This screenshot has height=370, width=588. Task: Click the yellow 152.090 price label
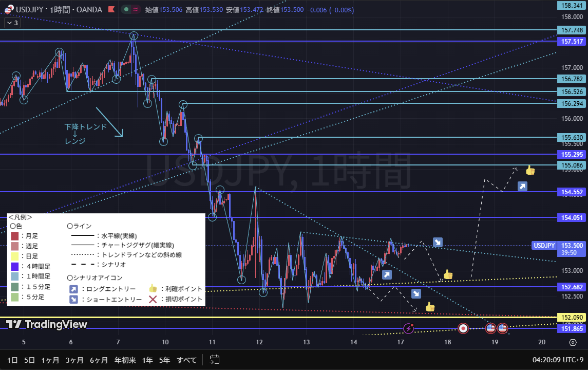(572, 318)
